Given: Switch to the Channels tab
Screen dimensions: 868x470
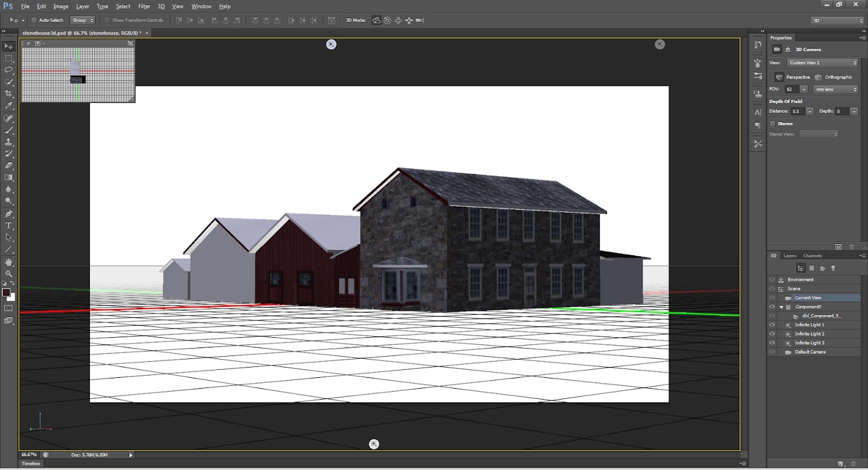Looking at the screenshot, I should pos(812,256).
